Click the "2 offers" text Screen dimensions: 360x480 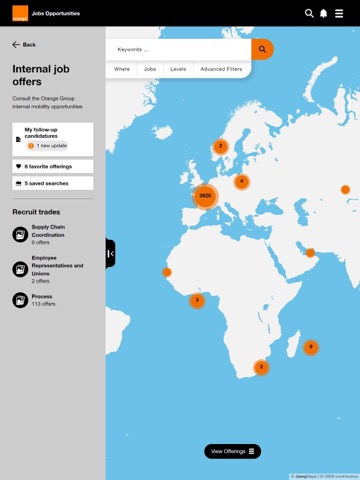(41, 281)
